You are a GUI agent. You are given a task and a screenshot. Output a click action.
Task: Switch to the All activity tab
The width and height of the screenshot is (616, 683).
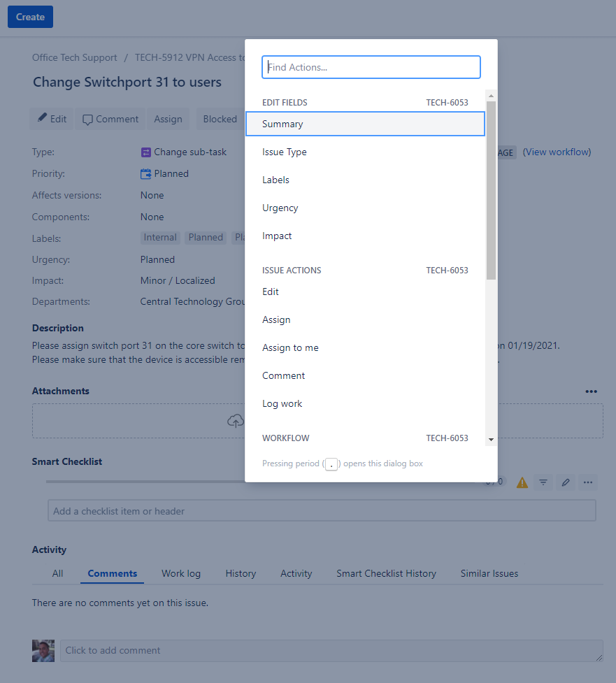(57, 573)
